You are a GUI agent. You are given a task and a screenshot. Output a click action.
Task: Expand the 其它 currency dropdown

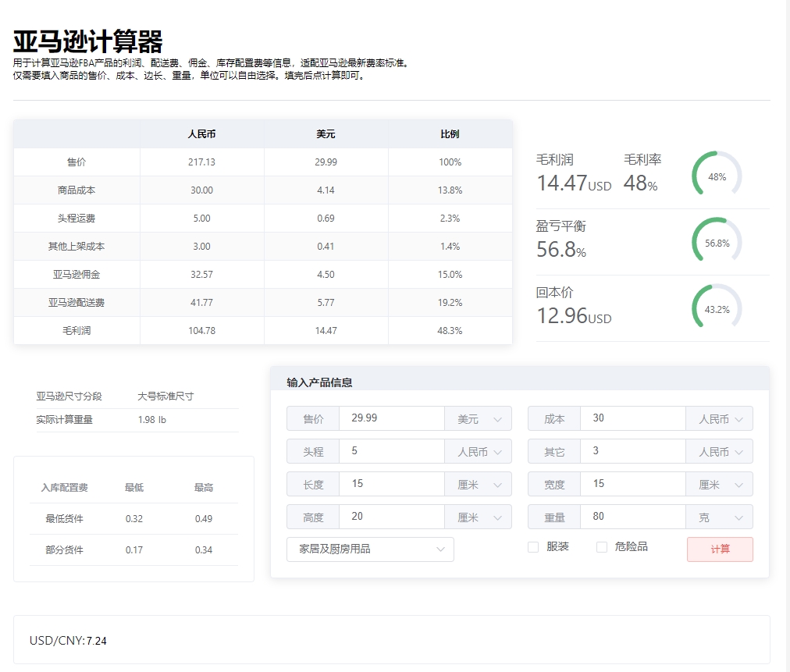(720, 451)
